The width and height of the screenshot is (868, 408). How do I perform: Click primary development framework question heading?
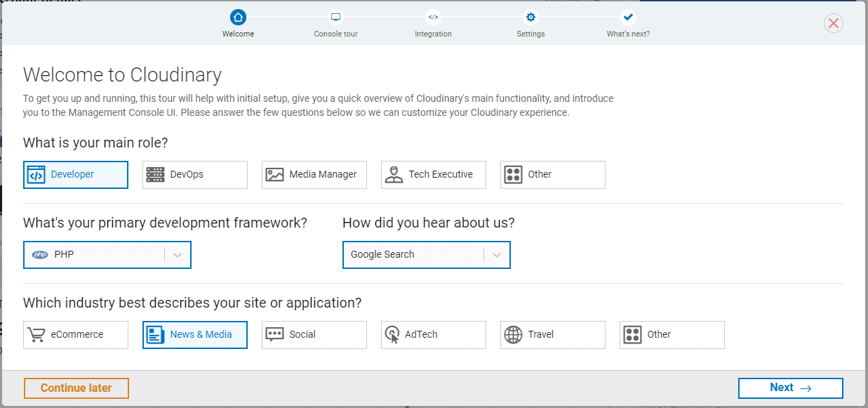tap(165, 223)
